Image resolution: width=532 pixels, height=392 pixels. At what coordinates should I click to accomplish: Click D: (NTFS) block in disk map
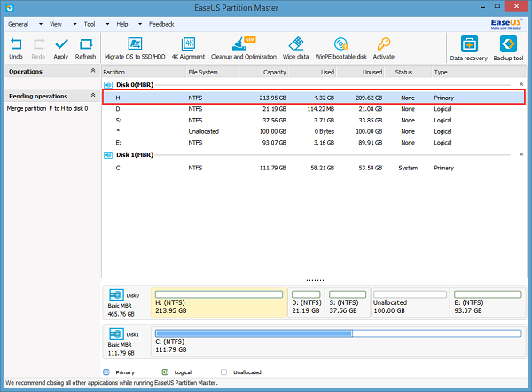307,302
